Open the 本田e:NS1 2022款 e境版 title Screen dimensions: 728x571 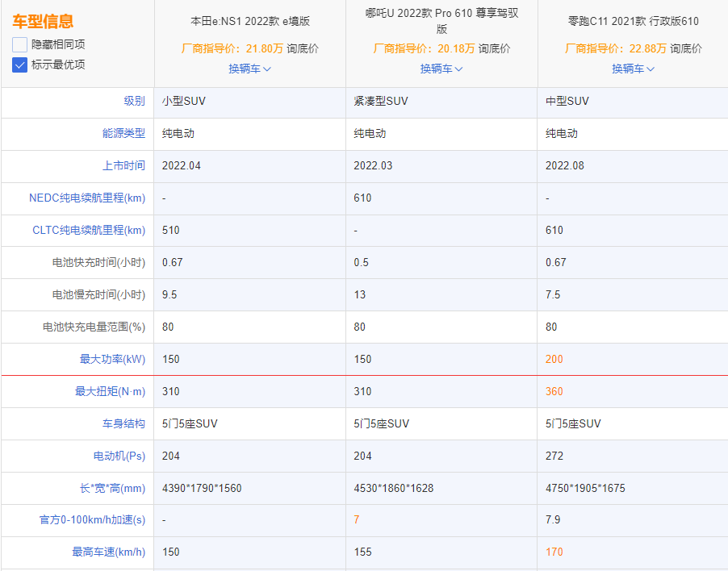click(x=249, y=22)
